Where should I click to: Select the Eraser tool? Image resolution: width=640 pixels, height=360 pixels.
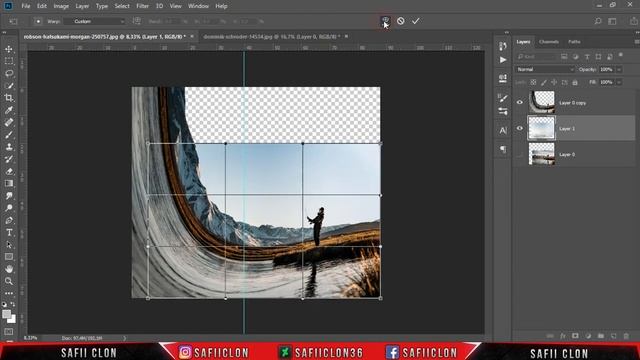(9, 171)
